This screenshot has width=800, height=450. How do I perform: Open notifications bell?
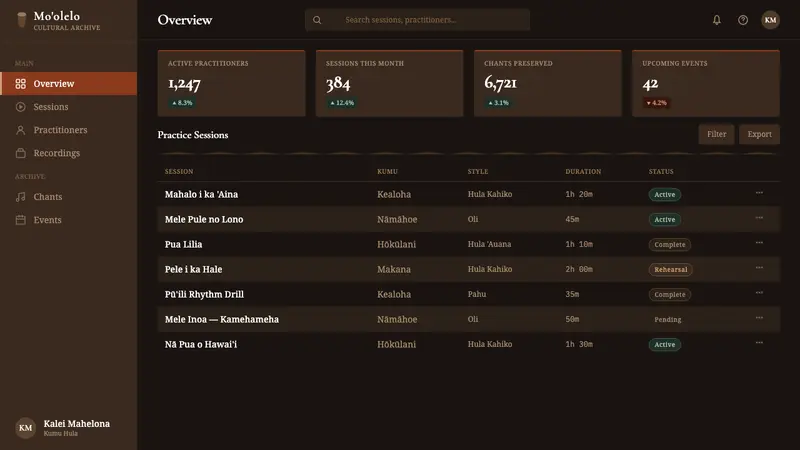click(x=717, y=20)
